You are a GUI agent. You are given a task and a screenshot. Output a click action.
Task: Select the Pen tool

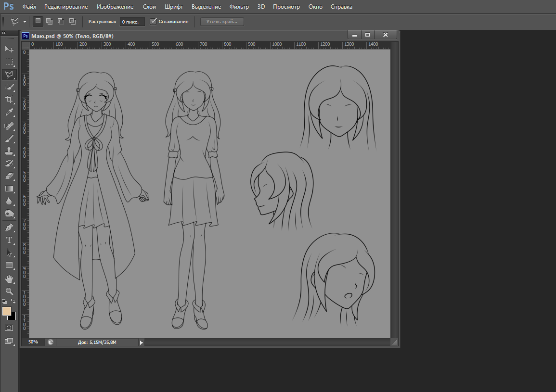(9, 228)
